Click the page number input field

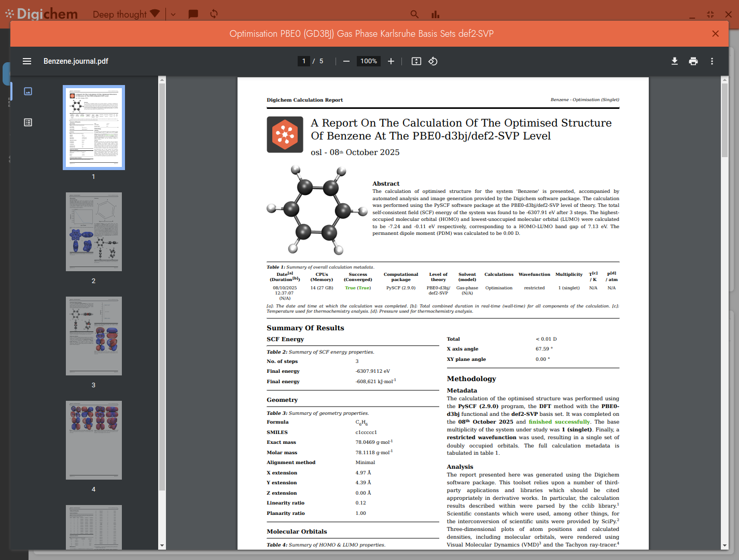click(x=304, y=61)
